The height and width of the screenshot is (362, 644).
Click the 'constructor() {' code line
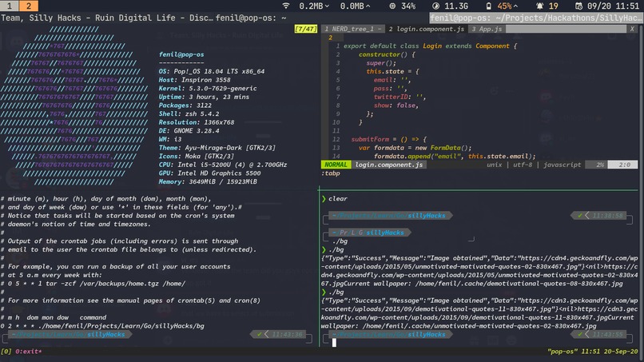(x=387, y=54)
